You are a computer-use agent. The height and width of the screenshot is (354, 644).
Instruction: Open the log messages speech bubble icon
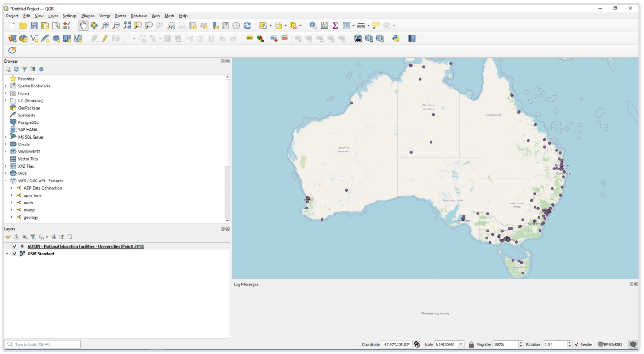(x=633, y=344)
